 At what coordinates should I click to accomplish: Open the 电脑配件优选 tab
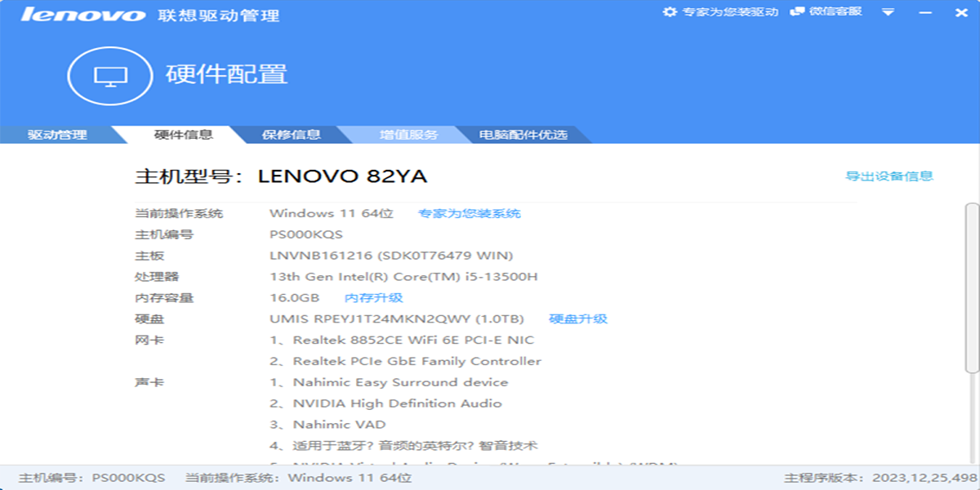(x=523, y=135)
